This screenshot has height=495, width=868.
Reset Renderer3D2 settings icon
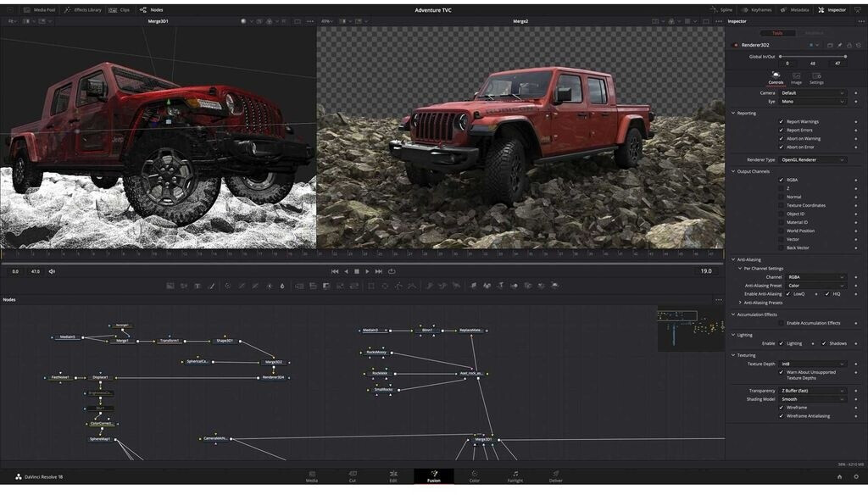tap(858, 45)
